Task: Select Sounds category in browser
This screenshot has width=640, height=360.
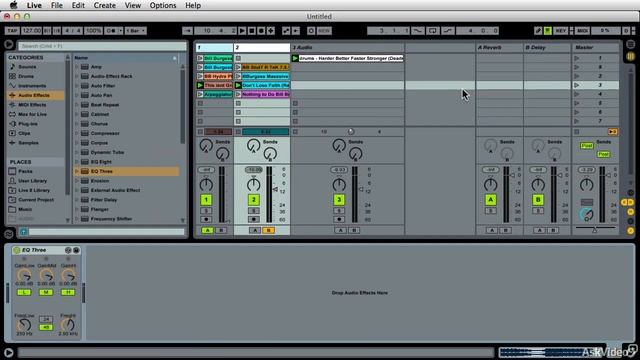Action: tap(27, 67)
